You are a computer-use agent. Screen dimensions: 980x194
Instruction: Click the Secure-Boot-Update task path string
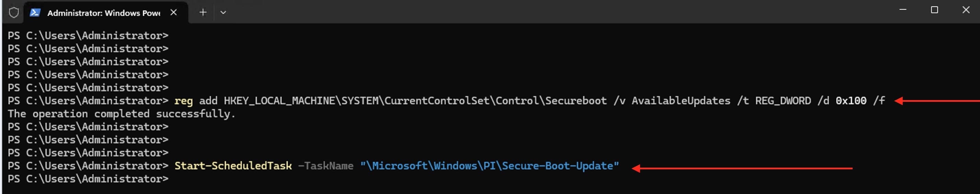[489, 166]
